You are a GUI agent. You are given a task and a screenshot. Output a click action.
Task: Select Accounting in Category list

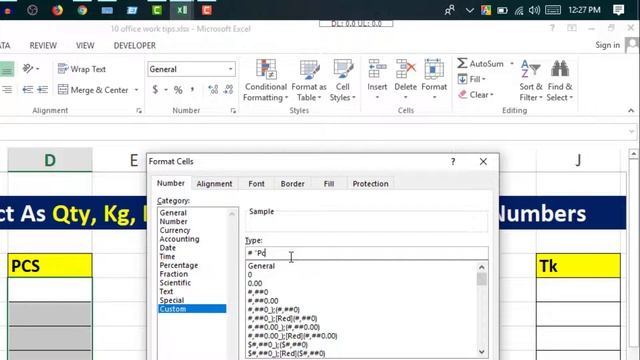[x=179, y=239]
